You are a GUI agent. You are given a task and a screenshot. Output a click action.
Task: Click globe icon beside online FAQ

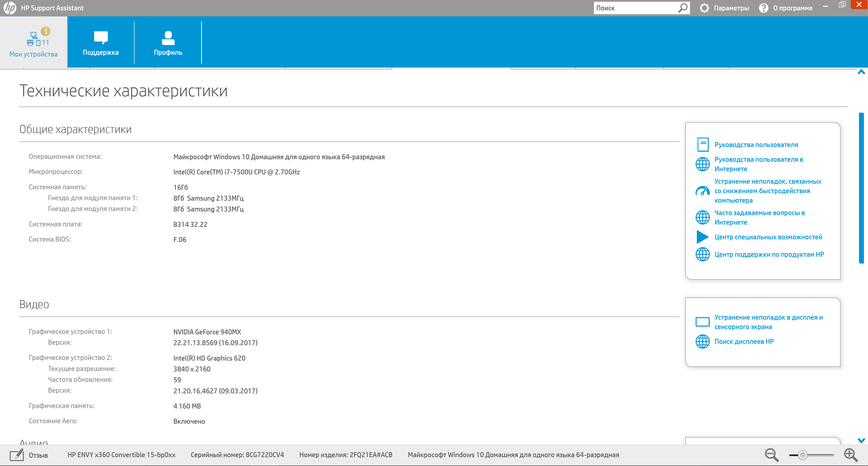click(x=703, y=217)
